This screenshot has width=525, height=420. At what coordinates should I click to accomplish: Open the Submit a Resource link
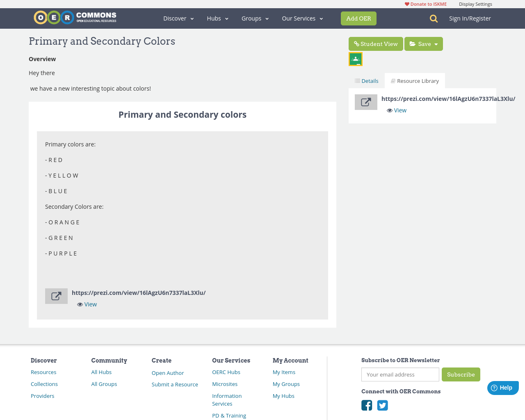click(175, 384)
